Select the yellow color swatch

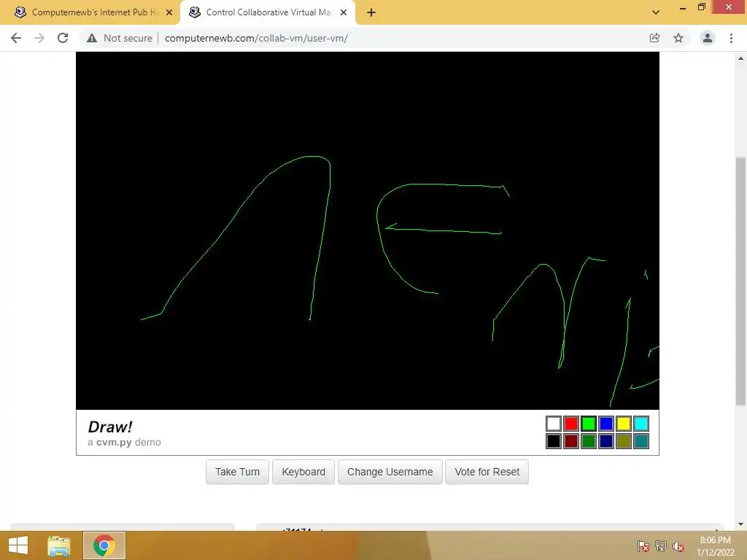coord(624,424)
